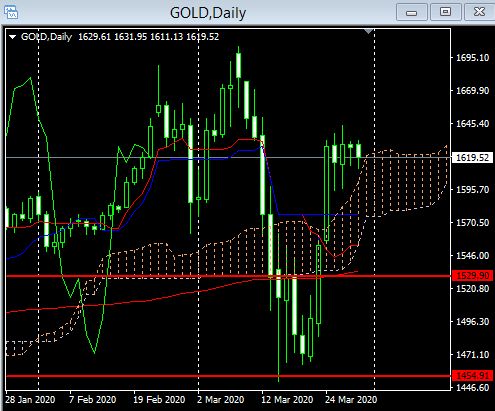Click the GOLD,Daily OHLC info text
The image size is (495, 411).
(x=120, y=37)
